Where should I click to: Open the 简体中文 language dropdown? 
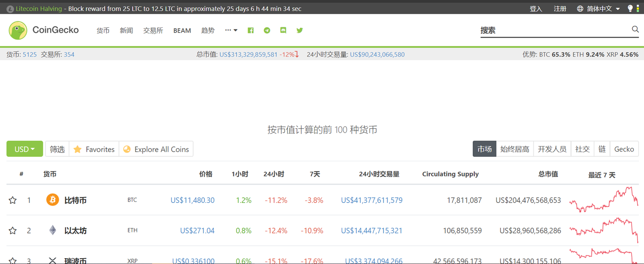[604, 8]
